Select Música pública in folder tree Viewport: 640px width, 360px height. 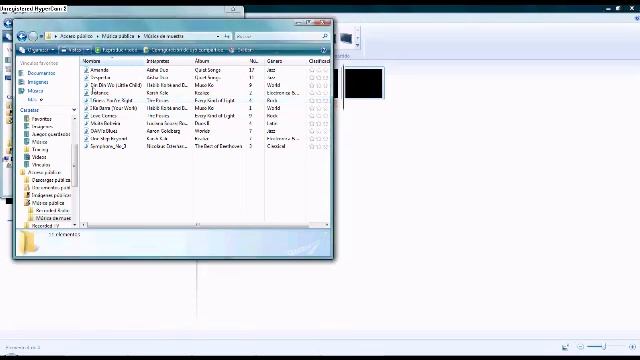pyautogui.click(x=48, y=203)
